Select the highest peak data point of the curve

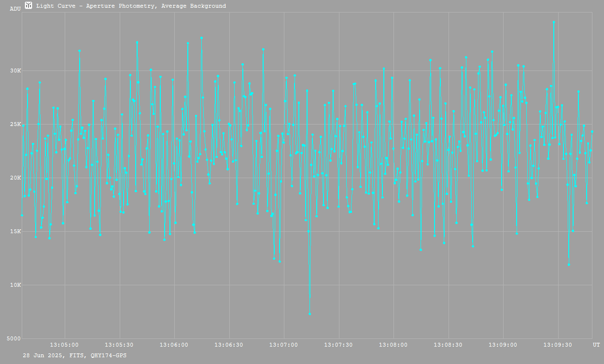(554, 22)
